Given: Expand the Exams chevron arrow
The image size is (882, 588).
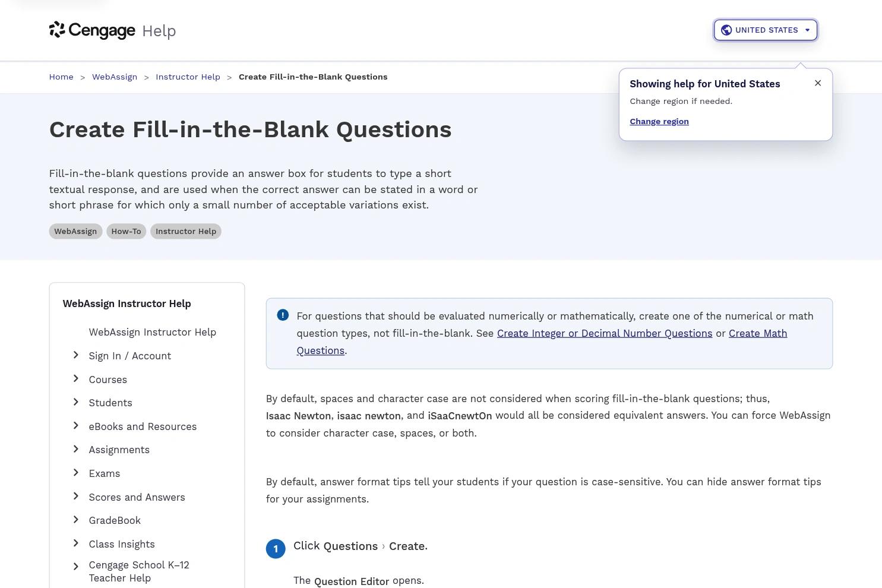Looking at the screenshot, I should pos(76,473).
